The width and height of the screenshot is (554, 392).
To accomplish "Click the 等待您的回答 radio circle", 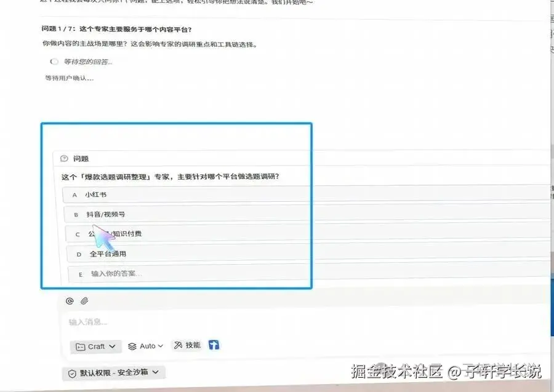I will [x=54, y=62].
